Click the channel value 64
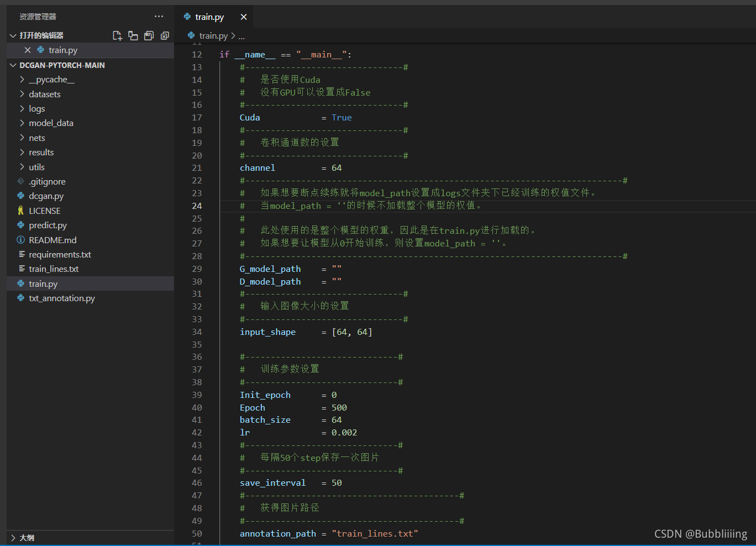Screen dimensions: 756x546 coord(337,168)
